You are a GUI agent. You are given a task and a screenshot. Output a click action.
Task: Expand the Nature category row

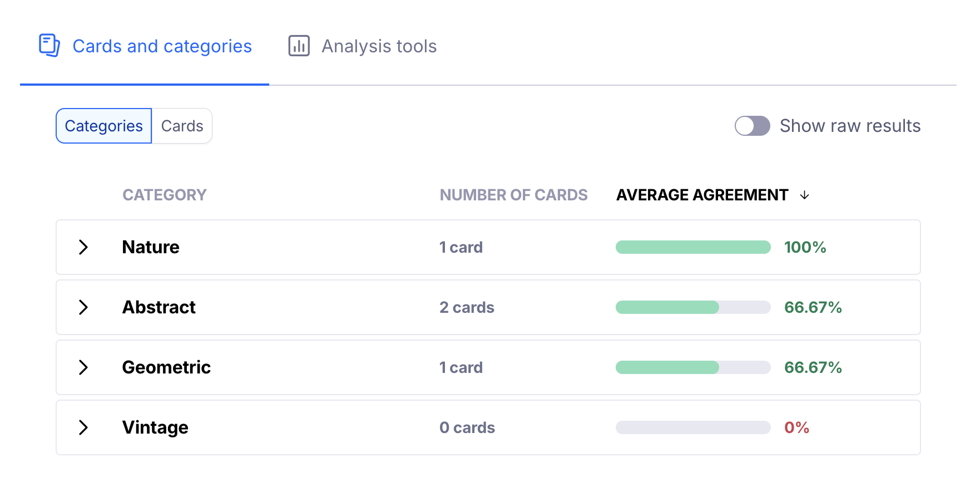point(83,247)
